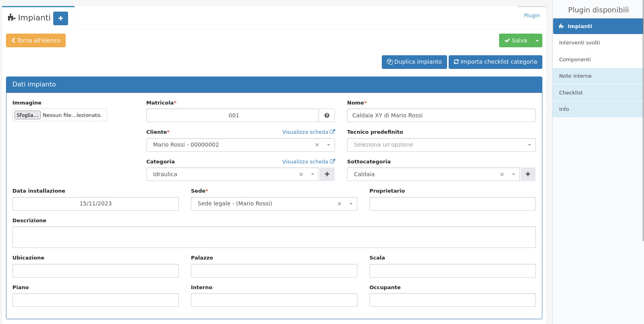
Task: Open the Note interne plugin
Action: click(x=575, y=76)
